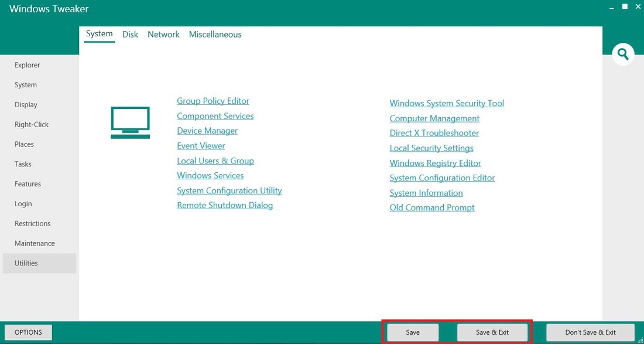The height and width of the screenshot is (344, 644).
Task: Open the Network tab
Action: [x=163, y=35]
